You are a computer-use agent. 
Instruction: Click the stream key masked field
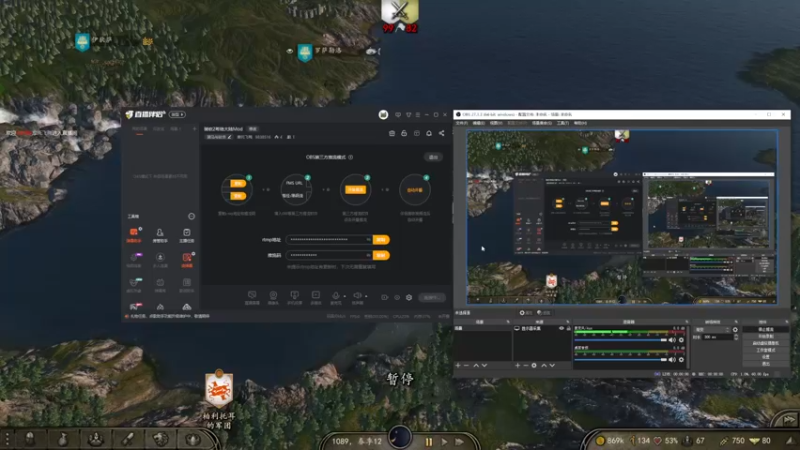[329, 255]
